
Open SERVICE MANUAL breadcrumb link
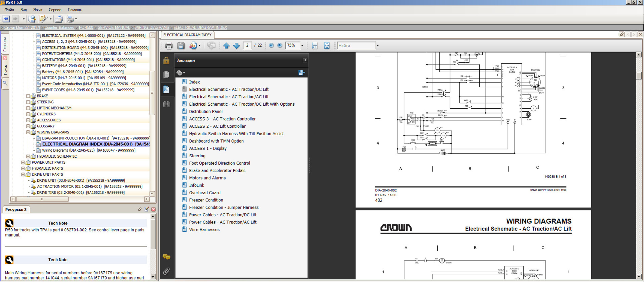click(114, 27)
